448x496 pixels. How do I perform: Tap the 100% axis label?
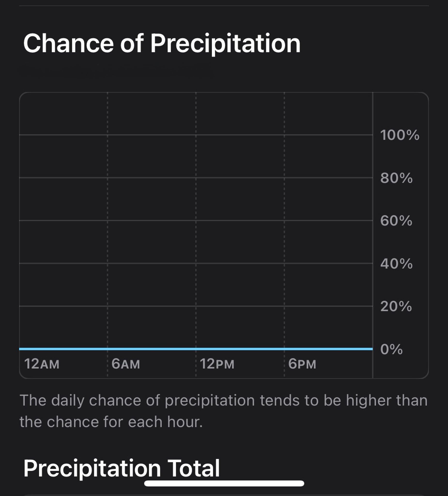pos(400,135)
